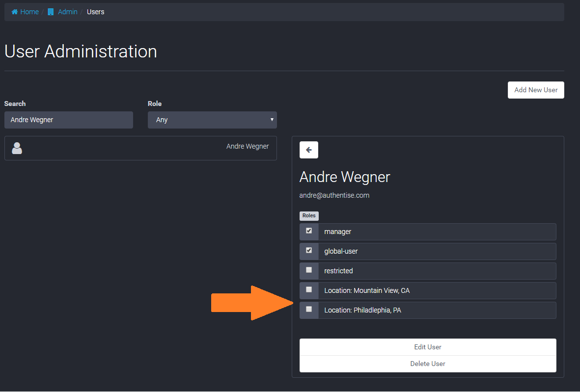Select Andre Wegner in the user list

(x=247, y=146)
